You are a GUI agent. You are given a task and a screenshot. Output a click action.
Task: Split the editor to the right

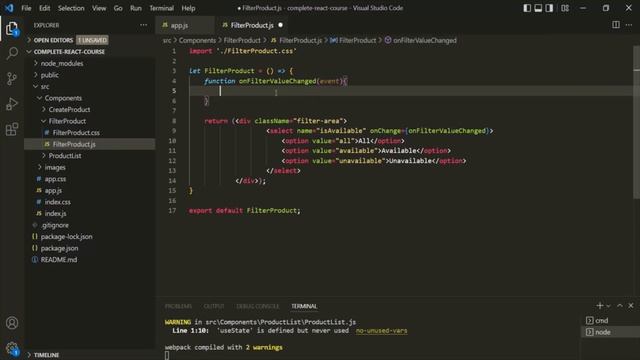tap(616, 25)
